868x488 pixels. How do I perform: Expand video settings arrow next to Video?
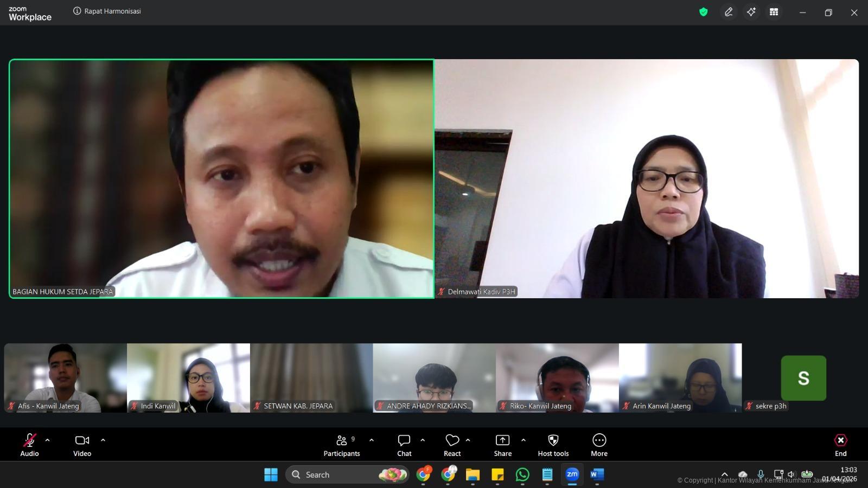tap(103, 440)
